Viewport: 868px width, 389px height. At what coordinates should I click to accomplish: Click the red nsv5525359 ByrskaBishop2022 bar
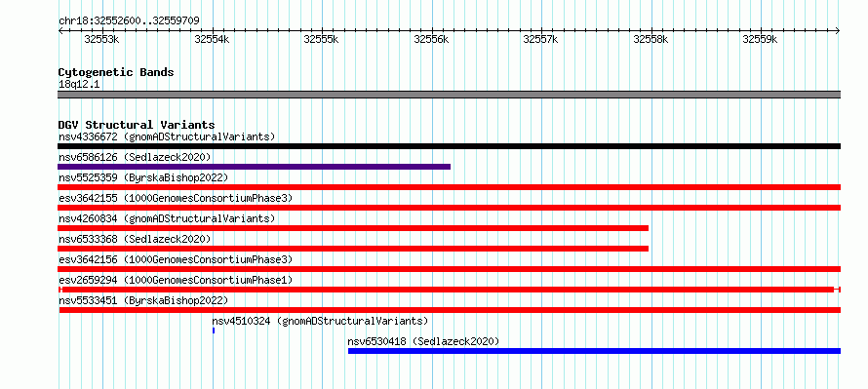pyautogui.click(x=449, y=187)
